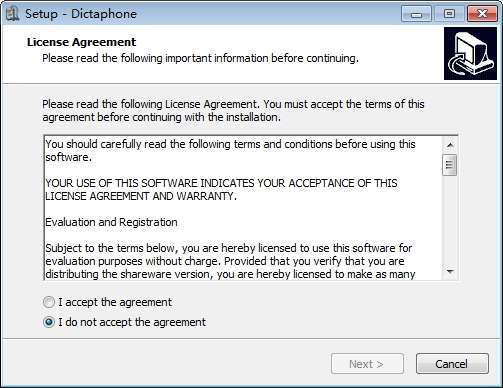Screen dimensions: 503x388
Task: Cancel the Dictaphone installation
Action: pyautogui.click(x=452, y=364)
